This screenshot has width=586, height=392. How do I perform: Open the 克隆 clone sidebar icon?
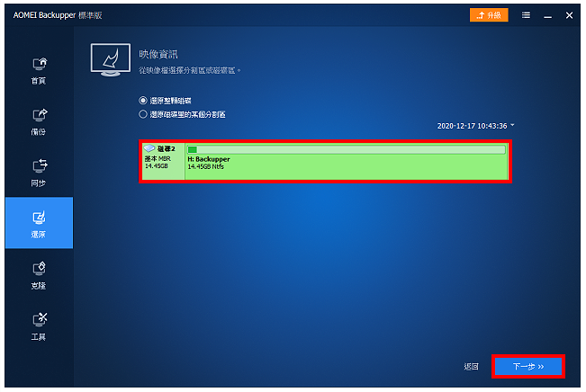tap(39, 275)
